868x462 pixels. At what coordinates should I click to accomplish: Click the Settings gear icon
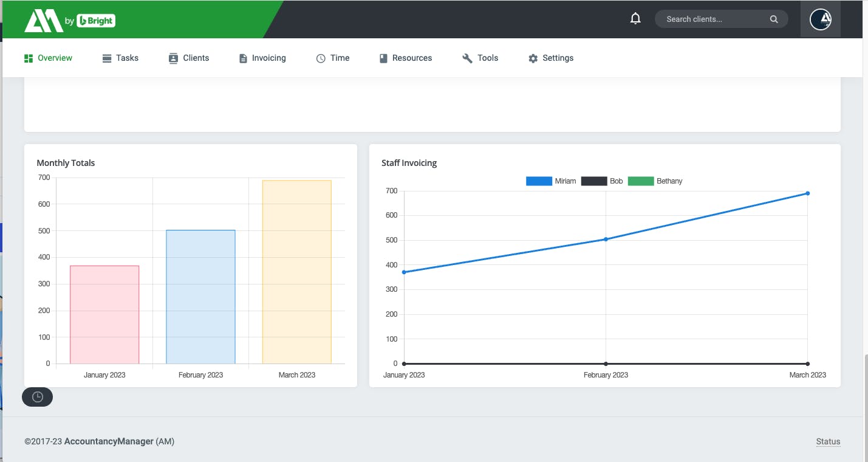[533, 58]
